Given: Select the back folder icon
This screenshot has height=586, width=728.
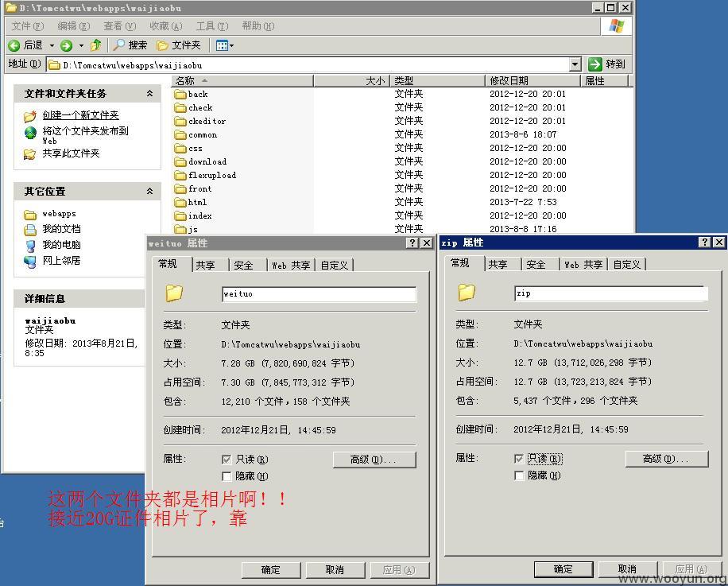Looking at the screenshot, I should pyautogui.click(x=180, y=95).
